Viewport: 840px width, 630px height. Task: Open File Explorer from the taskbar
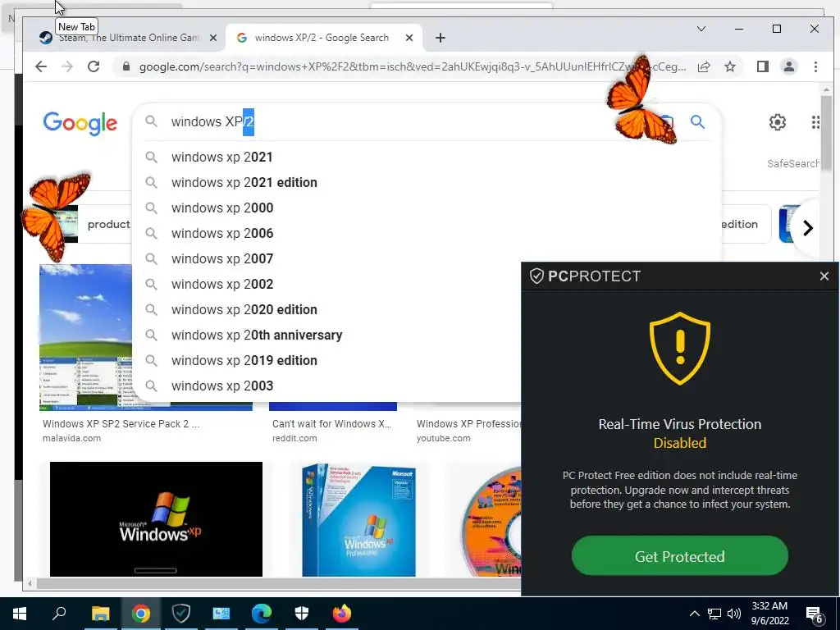point(100,614)
